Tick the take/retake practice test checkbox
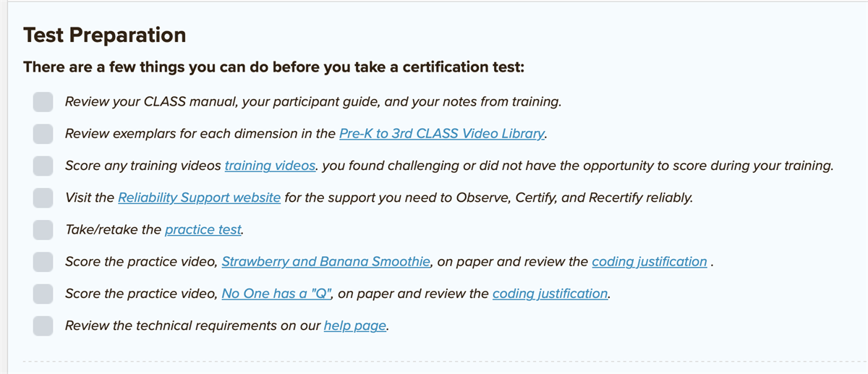Screen dimensions: 868x374 43,230
